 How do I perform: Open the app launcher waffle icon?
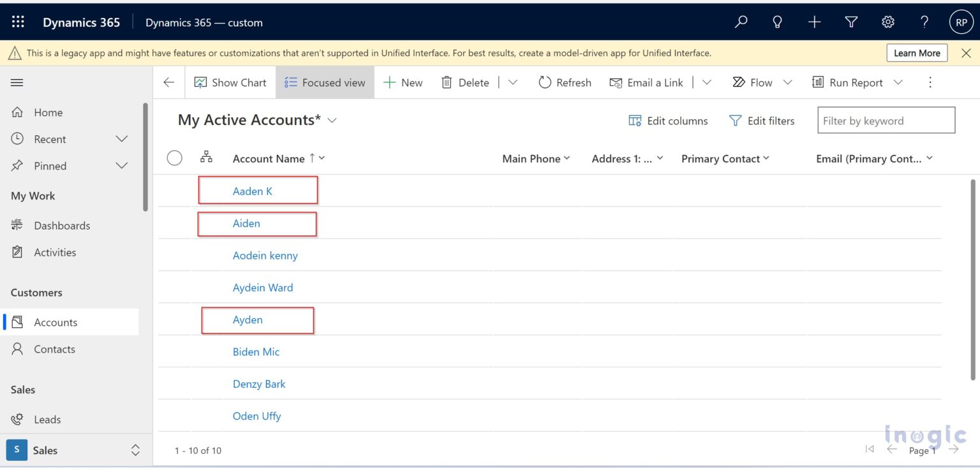pos(17,21)
